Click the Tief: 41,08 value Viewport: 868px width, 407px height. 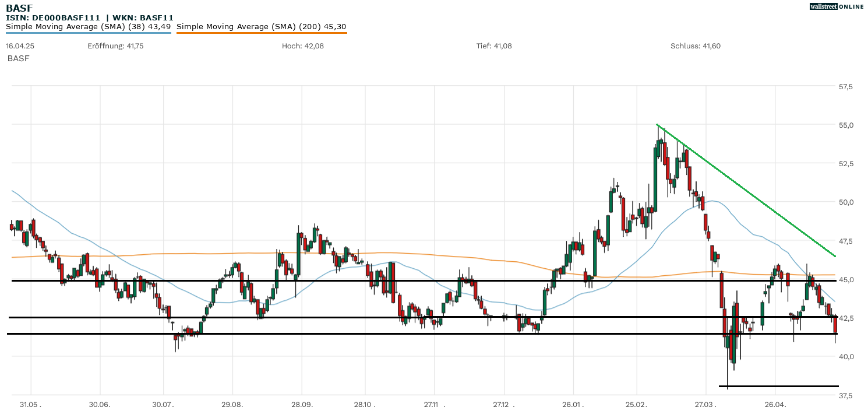tap(494, 46)
